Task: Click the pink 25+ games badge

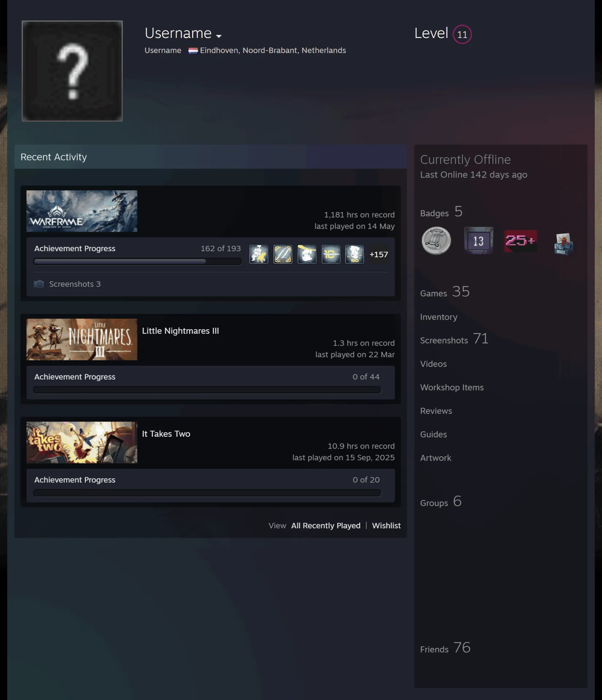Action: tap(521, 241)
